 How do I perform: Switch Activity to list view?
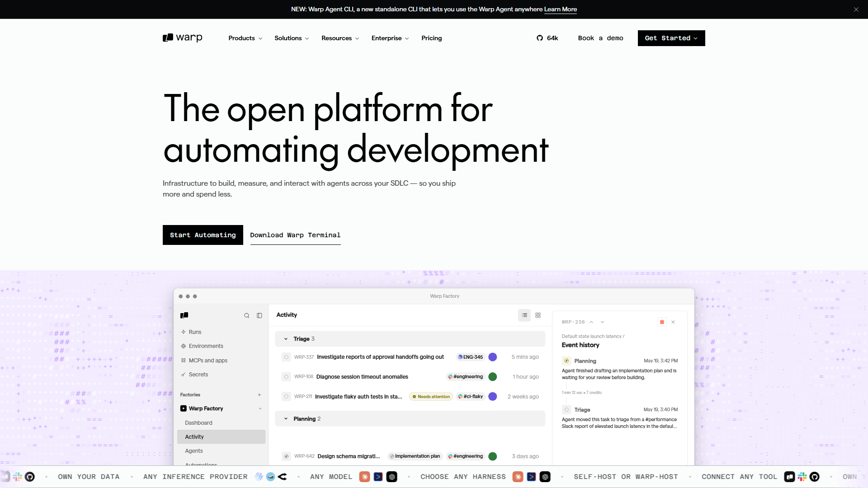524,315
